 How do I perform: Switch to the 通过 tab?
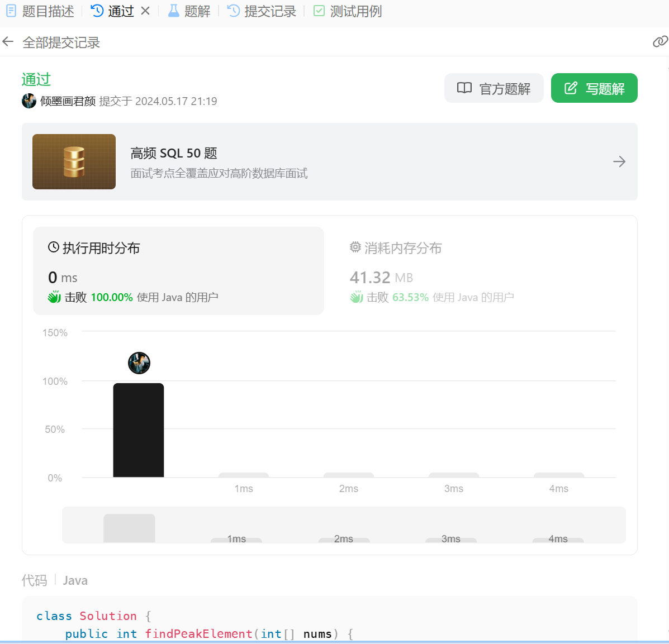113,11
